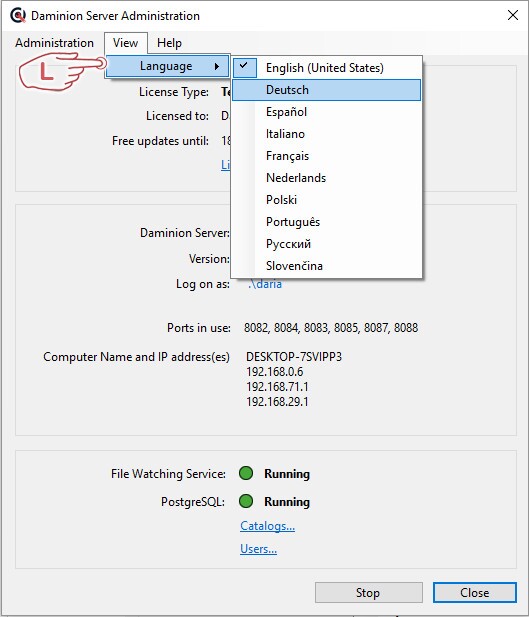Open the Catalogs... link
The image size is (529, 617).
(x=267, y=526)
